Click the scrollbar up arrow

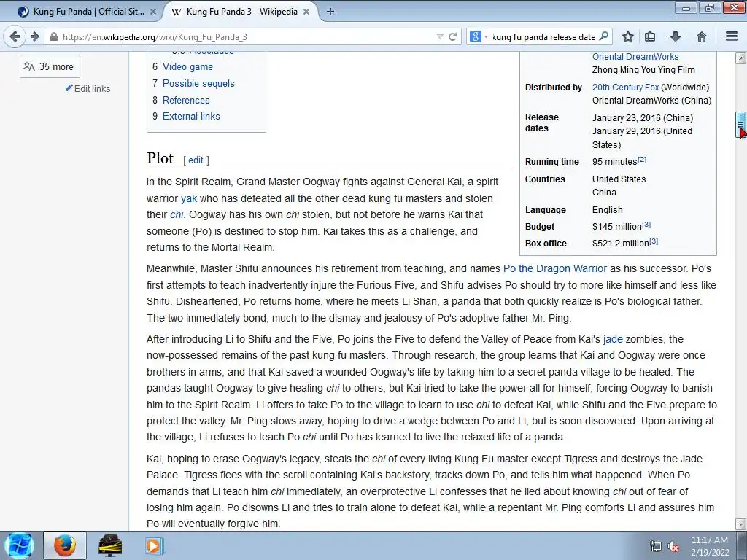740,58
